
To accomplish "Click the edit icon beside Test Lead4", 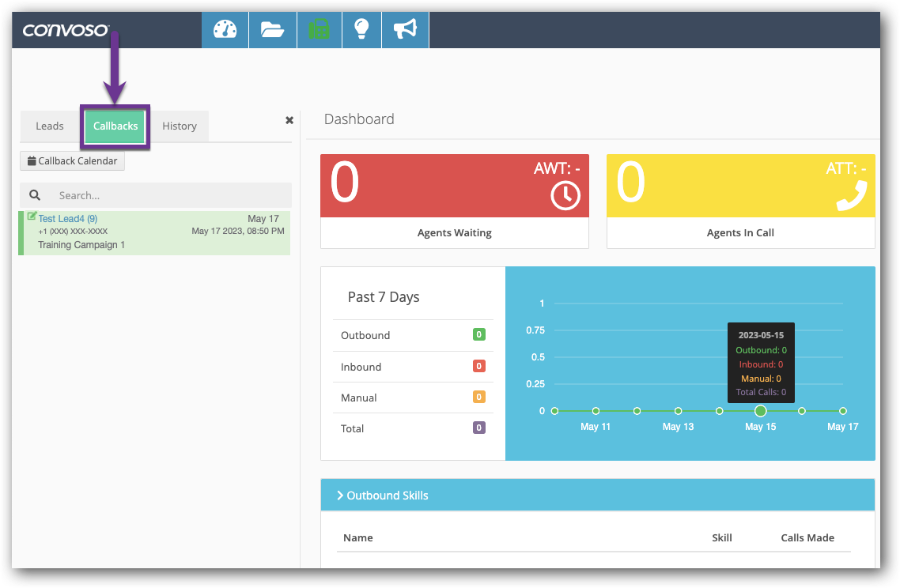I will [32, 217].
